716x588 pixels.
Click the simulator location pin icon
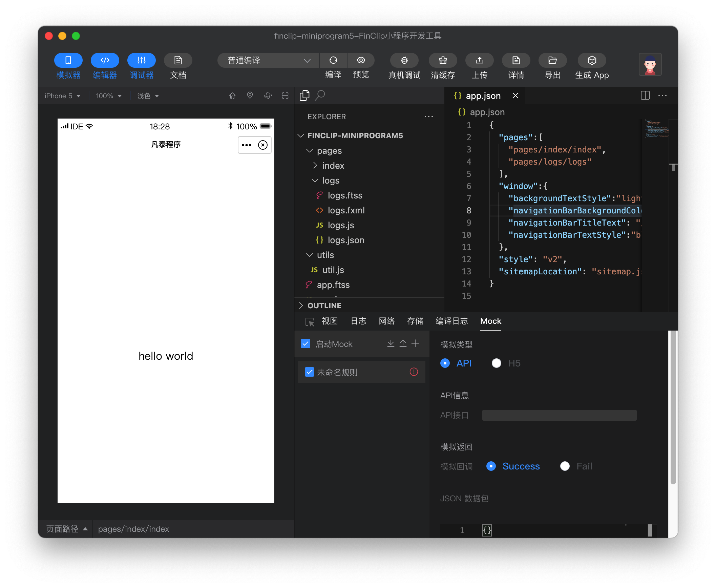coord(250,96)
